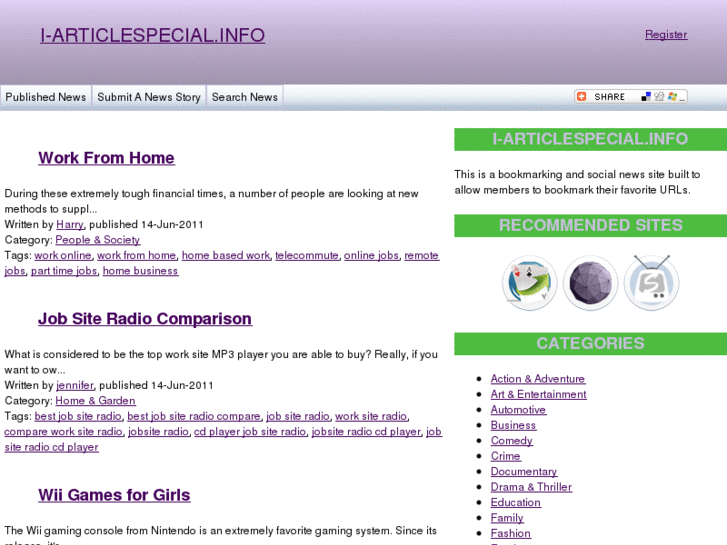Click the 'work from home' tag

coord(136,255)
